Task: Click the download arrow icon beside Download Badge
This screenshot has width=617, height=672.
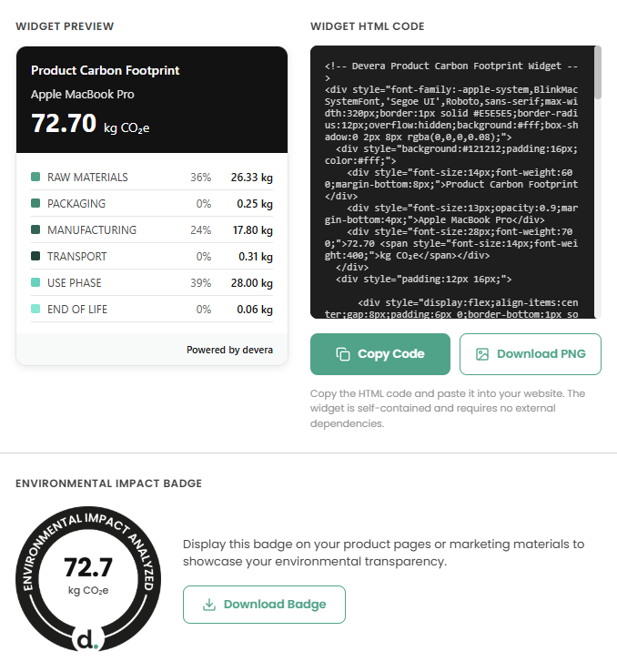Action: click(209, 605)
